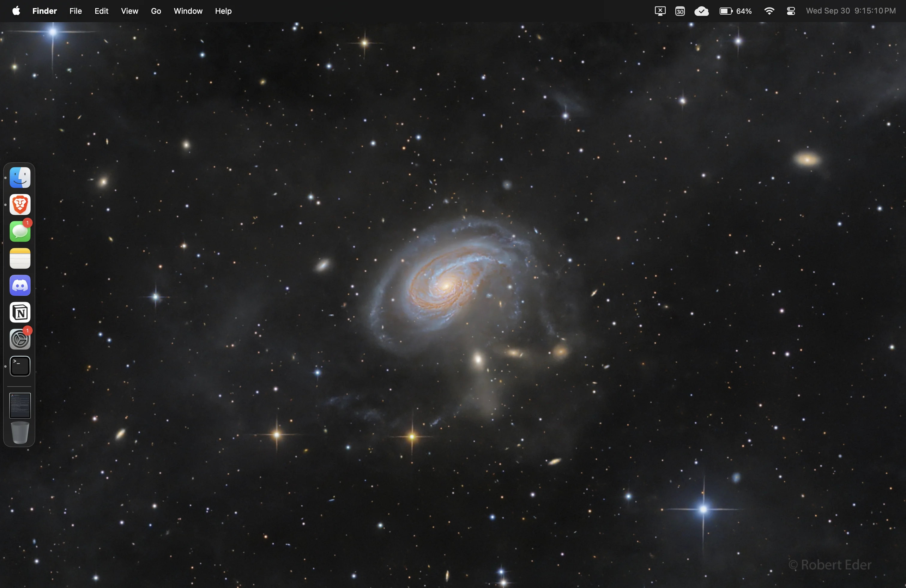906x588 pixels.
Task: Launch Terminal from the Dock
Action: coord(20,367)
